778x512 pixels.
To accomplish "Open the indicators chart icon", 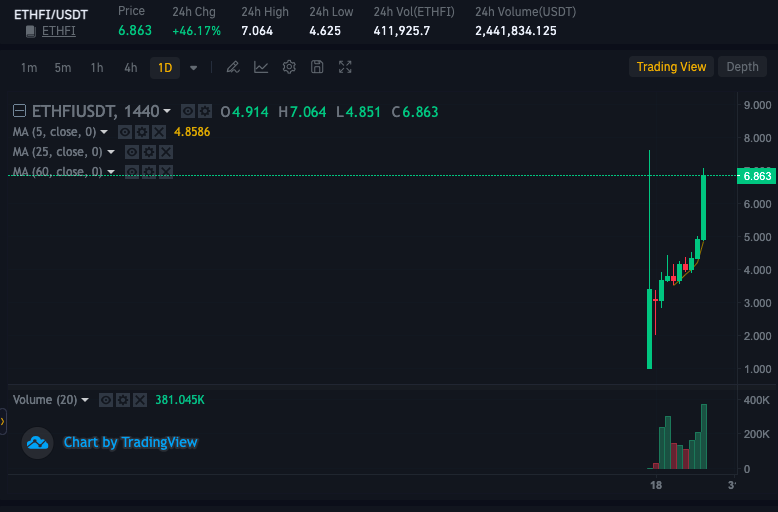I will coord(261,67).
